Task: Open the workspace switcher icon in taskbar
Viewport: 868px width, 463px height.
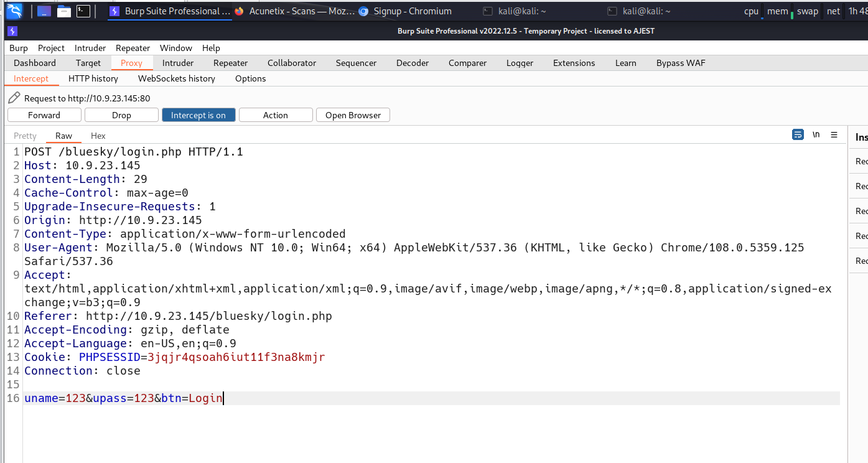Action: [x=44, y=11]
